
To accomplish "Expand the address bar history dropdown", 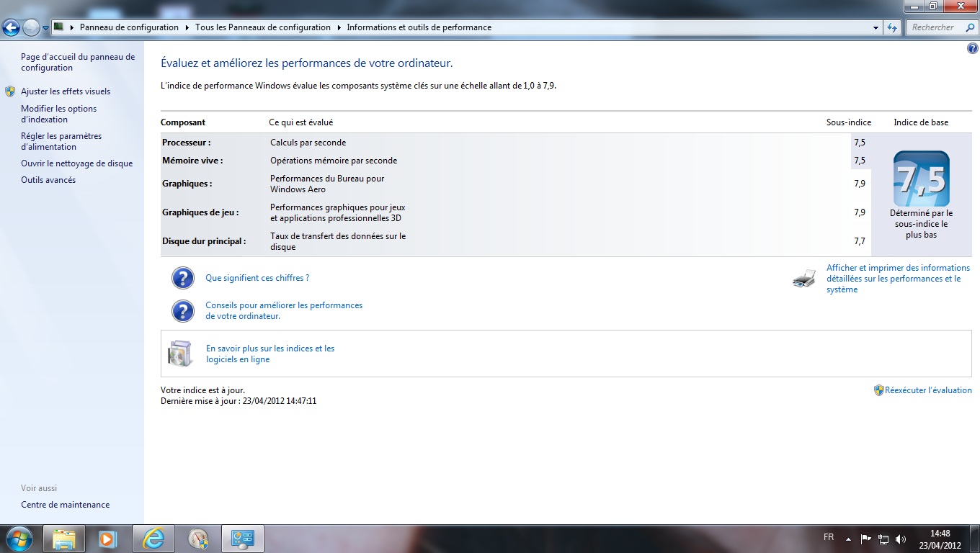I will pyautogui.click(x=876, y=28).
